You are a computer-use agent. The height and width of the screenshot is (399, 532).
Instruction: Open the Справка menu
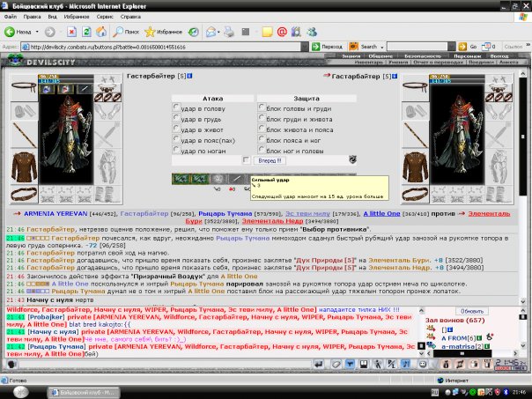[x=130, y=17]
